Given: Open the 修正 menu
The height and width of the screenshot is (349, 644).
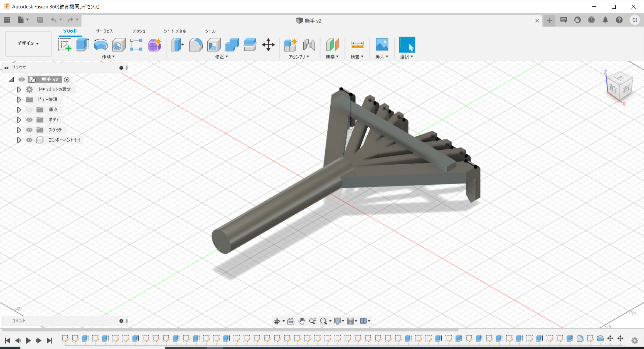Looking at the screenshot, I should pos(222,57).
